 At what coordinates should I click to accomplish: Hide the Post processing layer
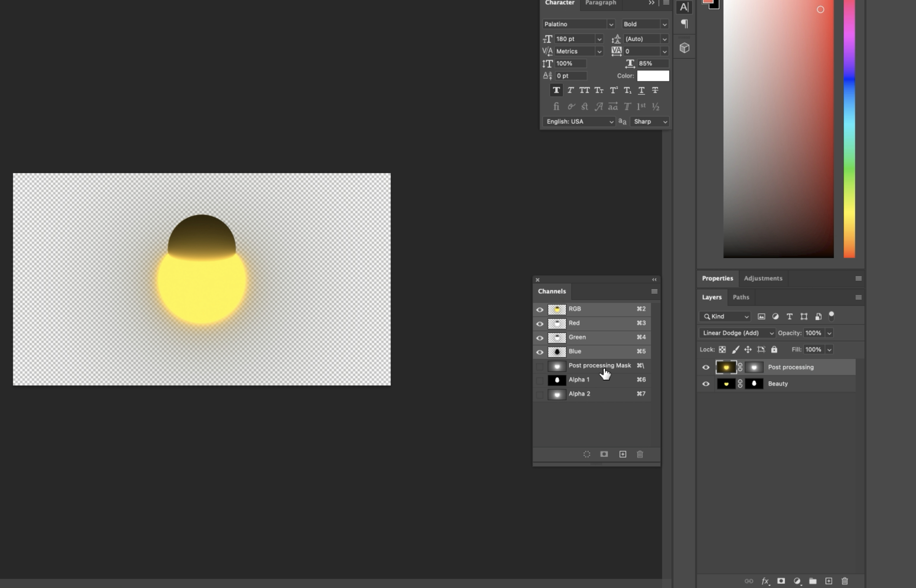[706, 367]
